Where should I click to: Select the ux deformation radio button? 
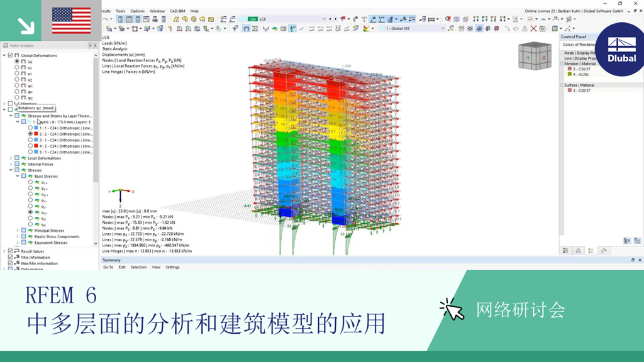(17, 67)
